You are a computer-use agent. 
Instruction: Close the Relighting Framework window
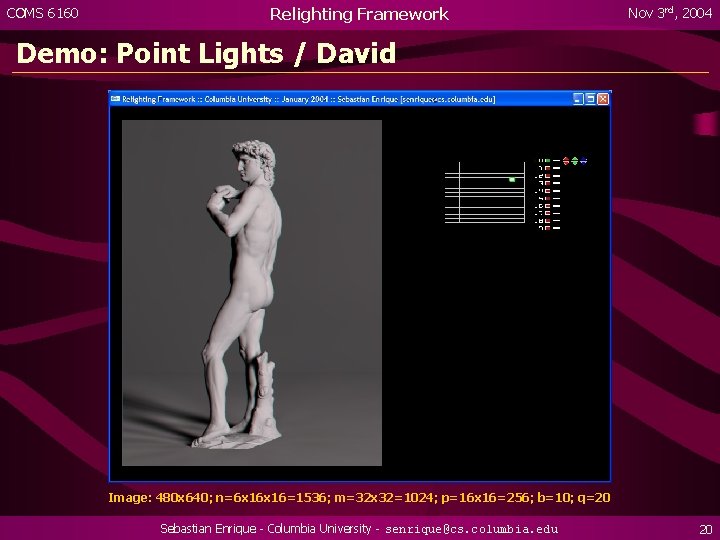point(603,99)
